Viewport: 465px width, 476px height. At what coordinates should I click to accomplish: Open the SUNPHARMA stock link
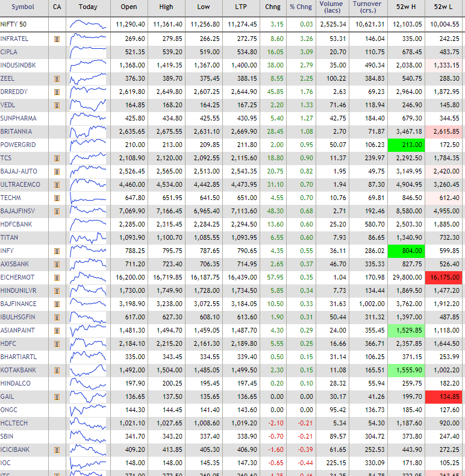tap(18, 118)
